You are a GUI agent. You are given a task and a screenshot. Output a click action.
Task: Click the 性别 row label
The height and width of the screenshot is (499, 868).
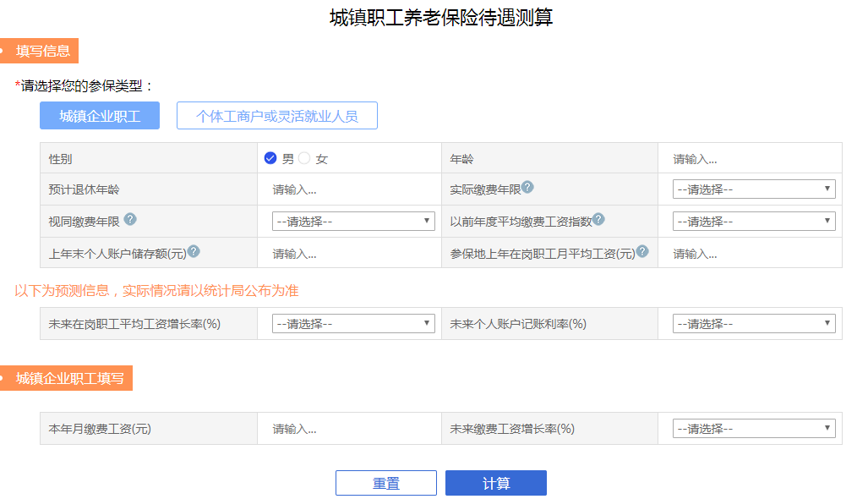click(60, 160)
